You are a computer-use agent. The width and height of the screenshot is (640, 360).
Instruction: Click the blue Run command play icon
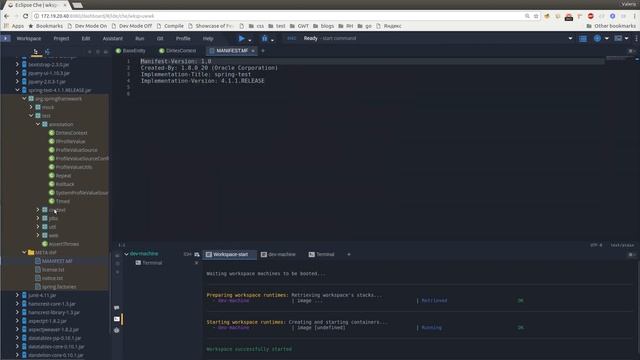pyautogui.click(x=242, y=38)
